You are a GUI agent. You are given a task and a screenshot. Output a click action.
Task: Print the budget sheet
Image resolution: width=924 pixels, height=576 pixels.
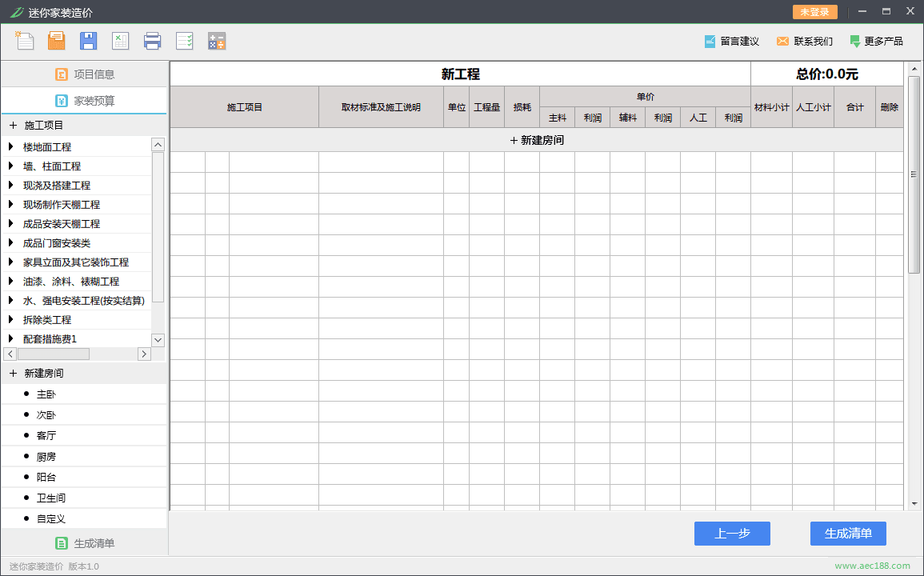click(152, 41)
